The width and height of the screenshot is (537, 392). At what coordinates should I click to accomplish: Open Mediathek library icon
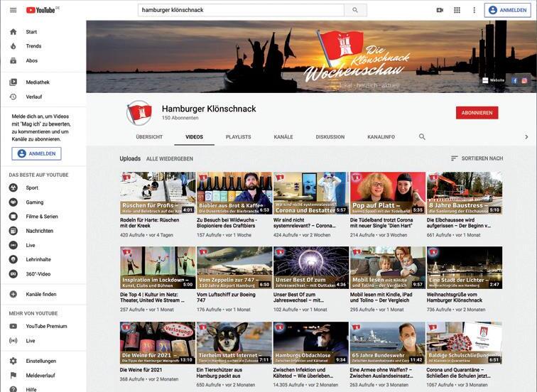click(x=13, y=82)
